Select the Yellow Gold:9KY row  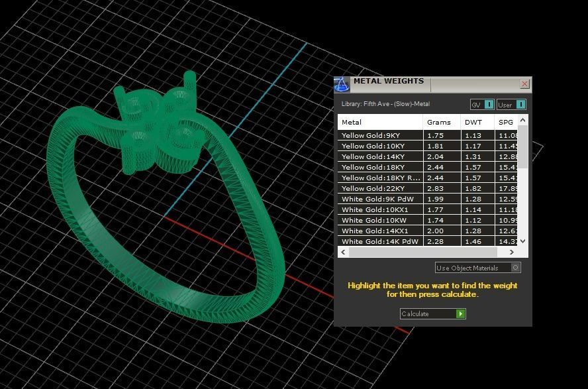point(428,135)
